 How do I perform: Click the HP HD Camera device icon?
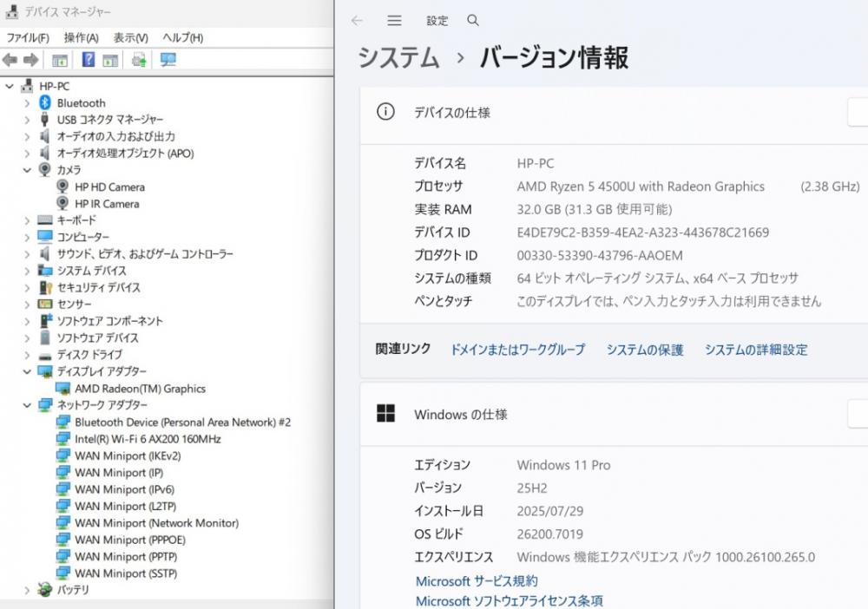click(62, 187)
